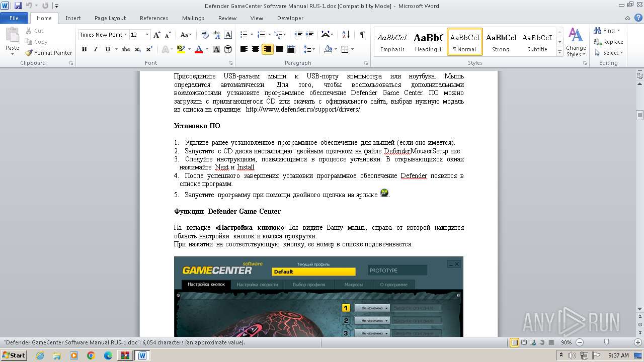Select the Emphasis style
The width and height of the screenshot is (644, 362).
pos(392,42)
